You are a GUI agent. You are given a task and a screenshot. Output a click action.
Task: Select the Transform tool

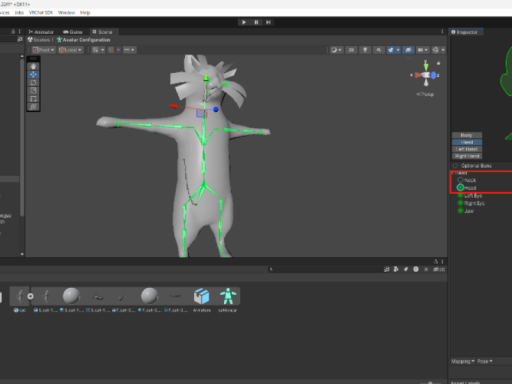(x=33, y=107)
